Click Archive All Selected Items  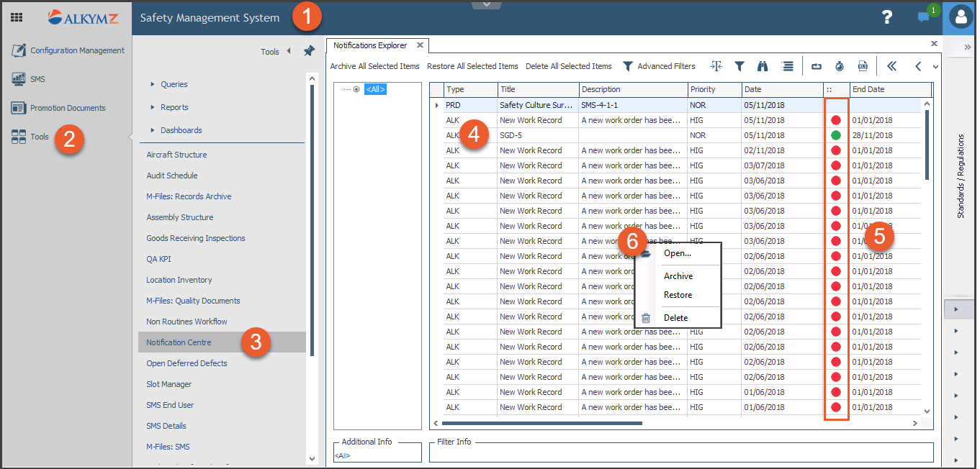[374, 66]
